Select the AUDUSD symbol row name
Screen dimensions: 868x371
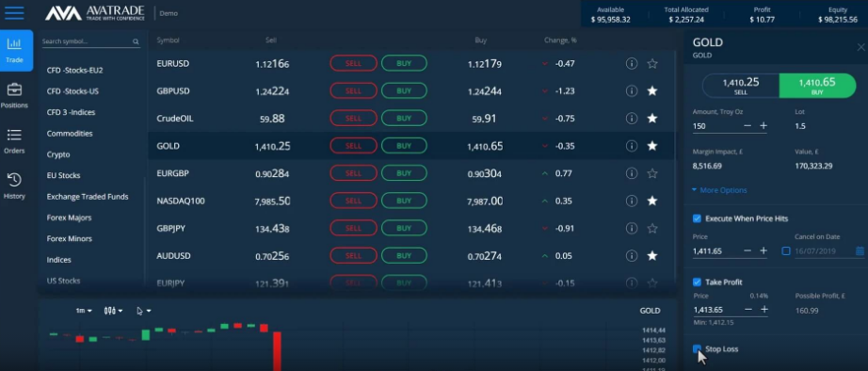click(173, 256)
